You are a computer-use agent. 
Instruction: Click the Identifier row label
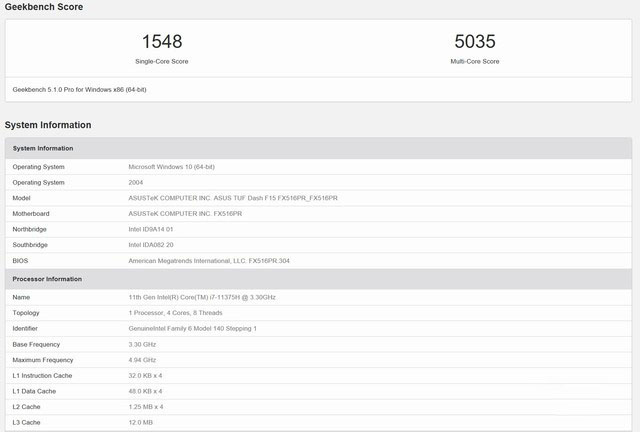(x=25, y=328)
